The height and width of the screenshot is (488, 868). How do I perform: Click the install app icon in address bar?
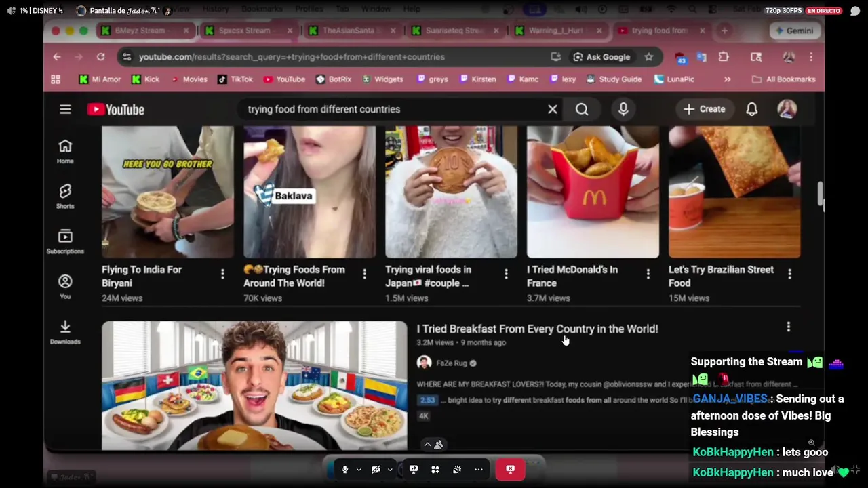tap(555, 57)
